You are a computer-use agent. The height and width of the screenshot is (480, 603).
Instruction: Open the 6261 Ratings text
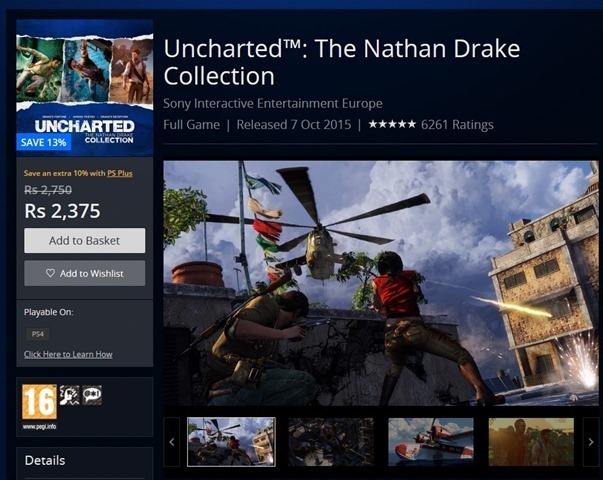457,125
